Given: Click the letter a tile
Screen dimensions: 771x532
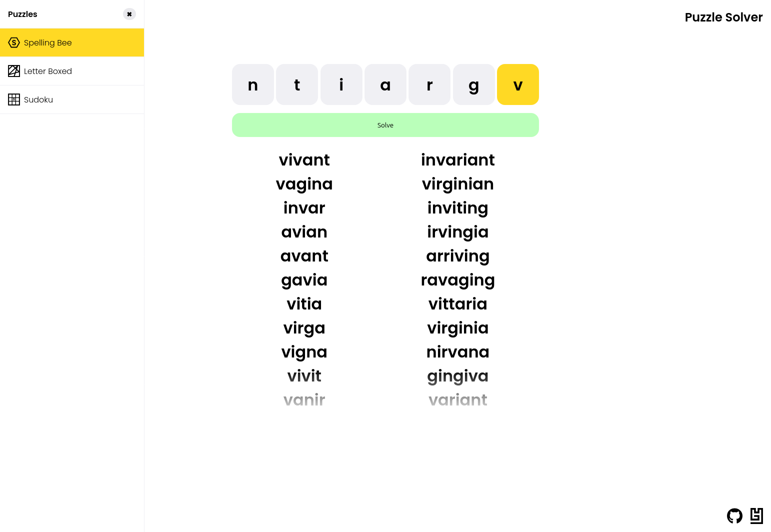Looking at the screenshot, I should pyautogui.click(x=385, y=84).
